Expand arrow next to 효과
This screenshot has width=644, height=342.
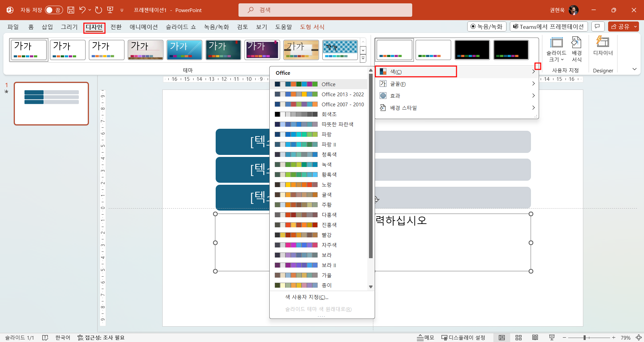pyautogui.click(x=533, y=96)
